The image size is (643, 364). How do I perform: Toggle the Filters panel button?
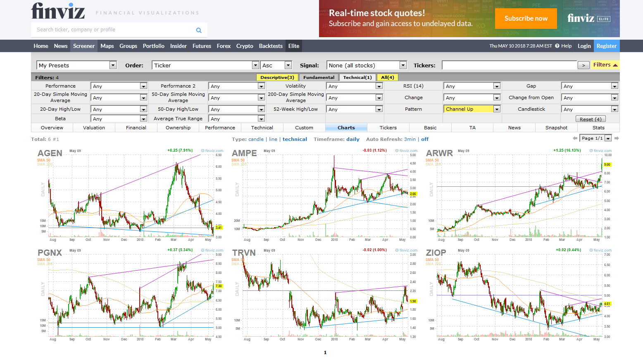pyautogui.click(x=605, y=65)
